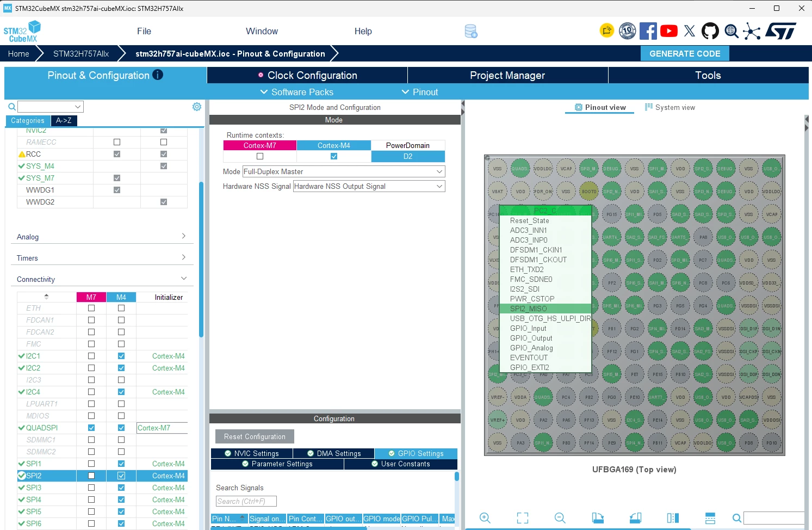Open the GitHub icon link

710,31
